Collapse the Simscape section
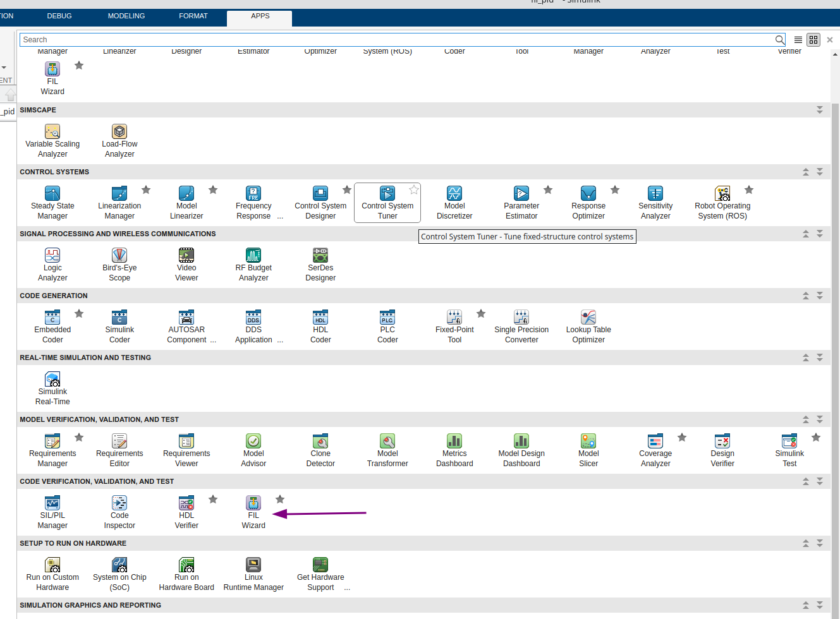 point(820,110)
